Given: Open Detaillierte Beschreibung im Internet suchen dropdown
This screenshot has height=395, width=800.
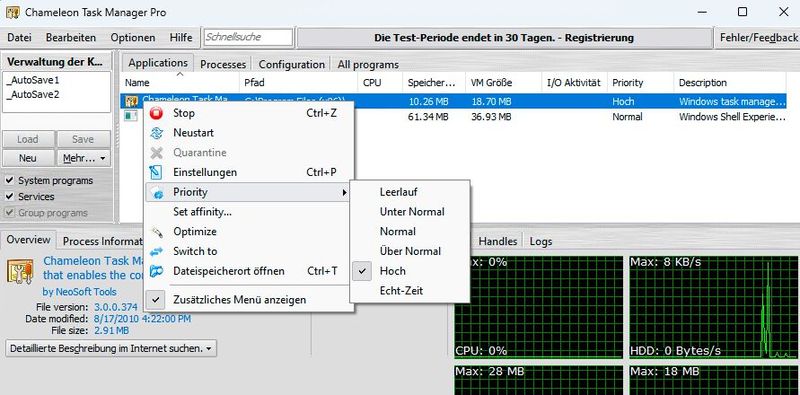Looking at the screenshot, I should click(x=111, y=349).
